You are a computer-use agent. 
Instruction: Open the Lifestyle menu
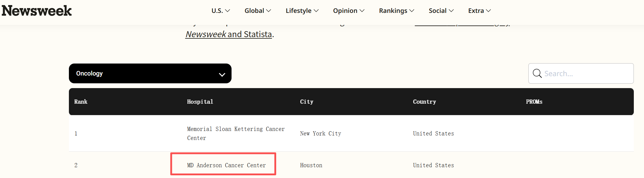click(302, 11)
